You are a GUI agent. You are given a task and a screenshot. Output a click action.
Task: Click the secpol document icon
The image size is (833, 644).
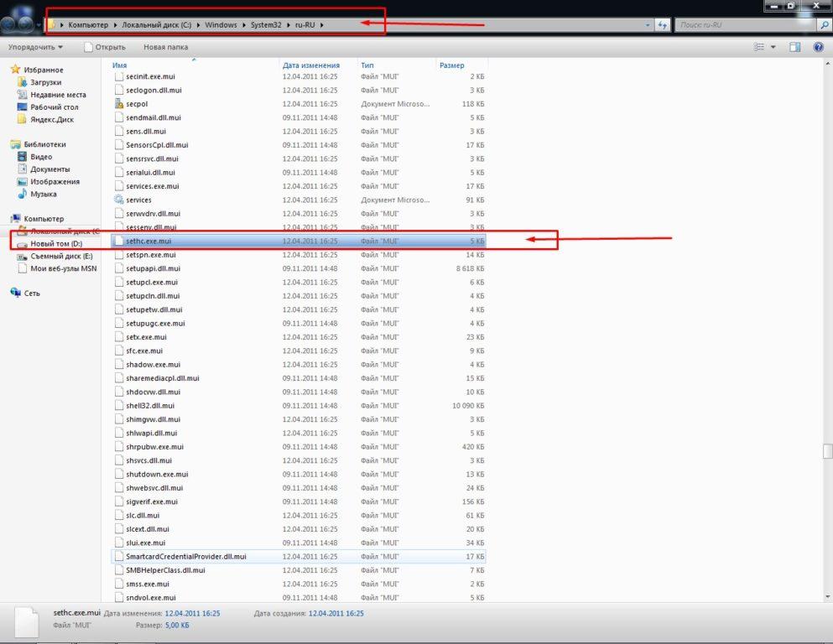pyautogui.click(x=119, y=104)
